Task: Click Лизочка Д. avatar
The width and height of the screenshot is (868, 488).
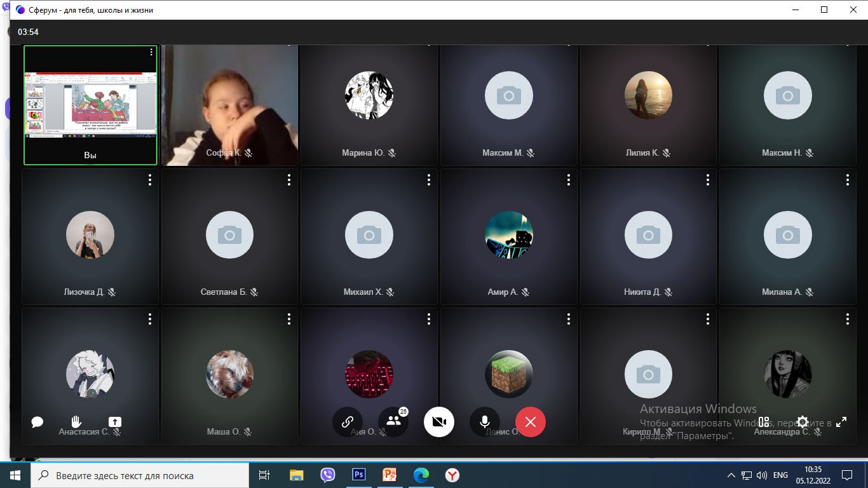Action: [x=90, y=234]
